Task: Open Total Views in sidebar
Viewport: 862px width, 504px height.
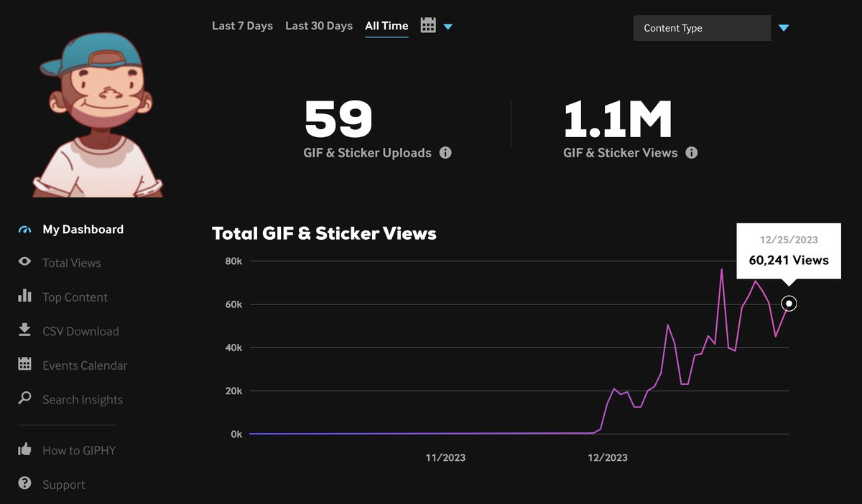Action: (72, 263)
